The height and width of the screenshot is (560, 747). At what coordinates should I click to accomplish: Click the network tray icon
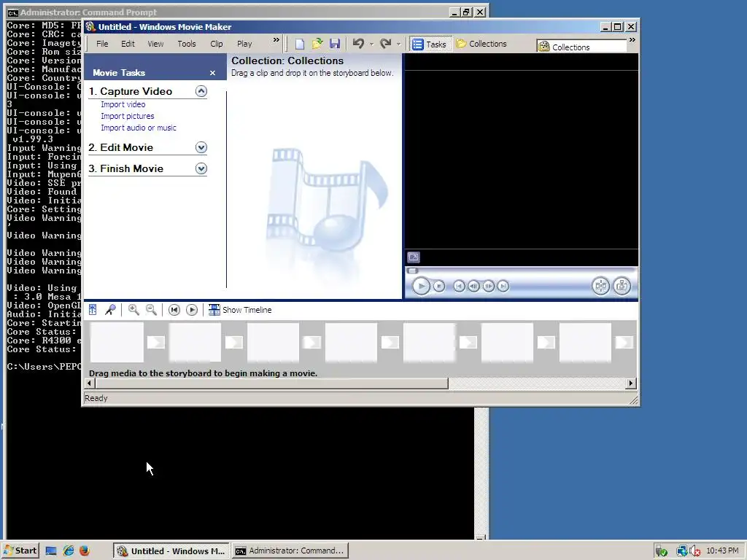coord(682,551)
